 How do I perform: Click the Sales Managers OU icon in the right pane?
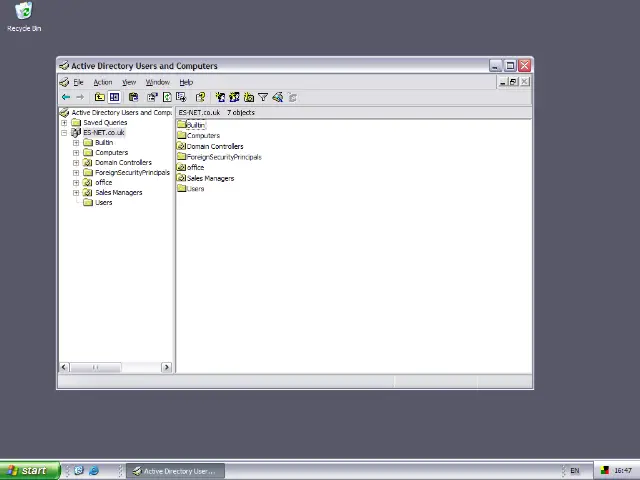(182, 178)
